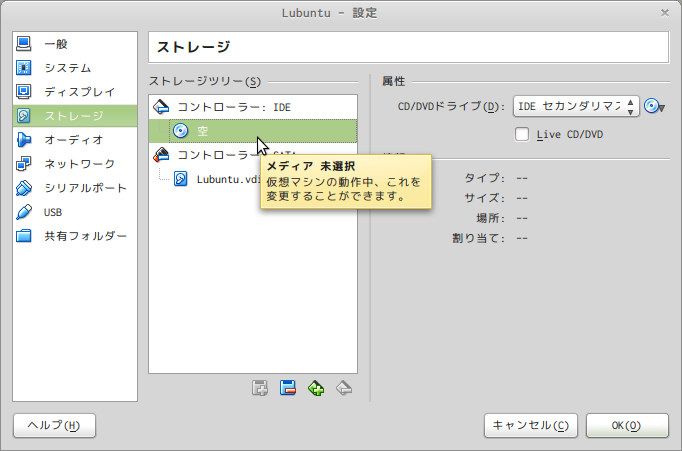682x451 pixels.
Task: Click the ネットワーク icon in sidebar
Action: coord(23,164)
